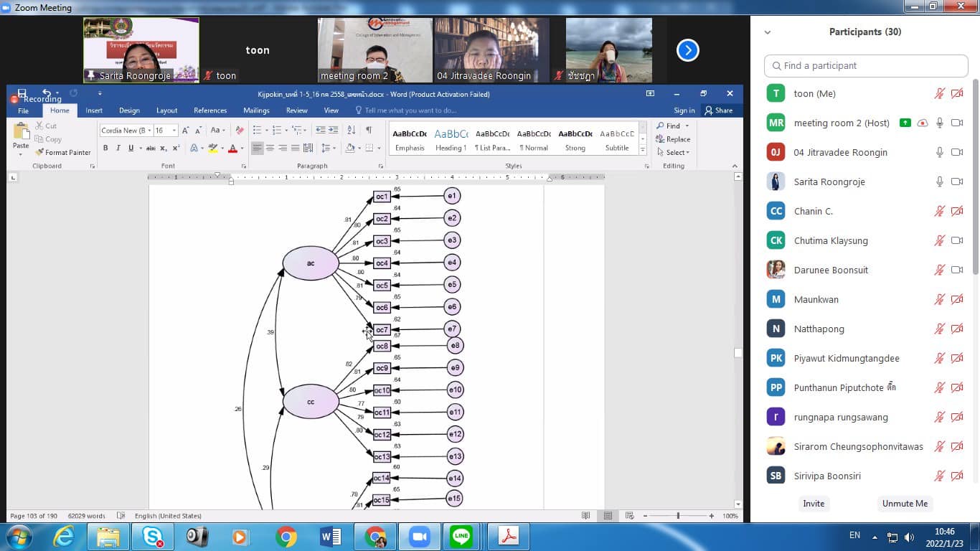Collapse the Participants panel chevron
Screen dimensions: 980x551
tap(768, 32)
